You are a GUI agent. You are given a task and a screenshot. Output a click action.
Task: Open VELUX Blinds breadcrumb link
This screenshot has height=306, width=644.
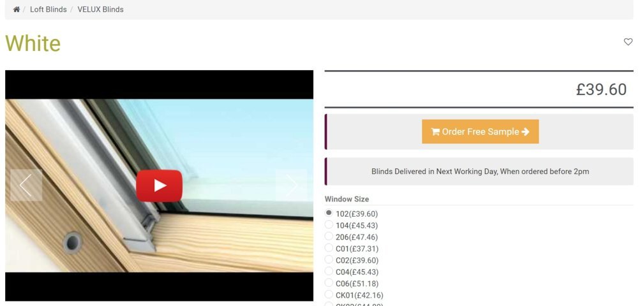pos(101,10)
